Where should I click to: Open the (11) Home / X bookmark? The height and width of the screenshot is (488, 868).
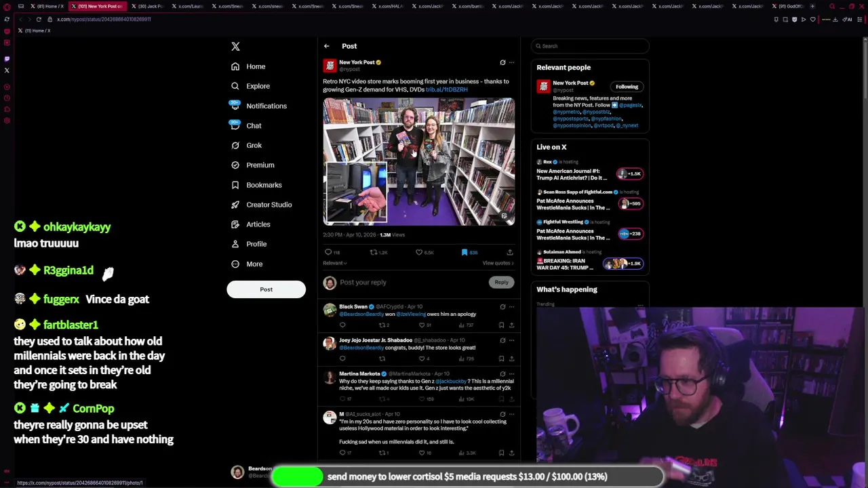35,30
